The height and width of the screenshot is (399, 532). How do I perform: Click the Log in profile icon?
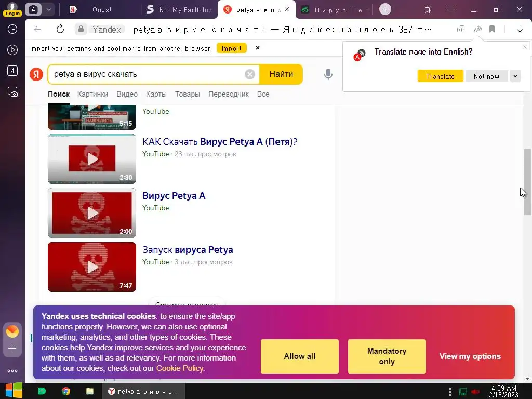click(x=12, y=9)
